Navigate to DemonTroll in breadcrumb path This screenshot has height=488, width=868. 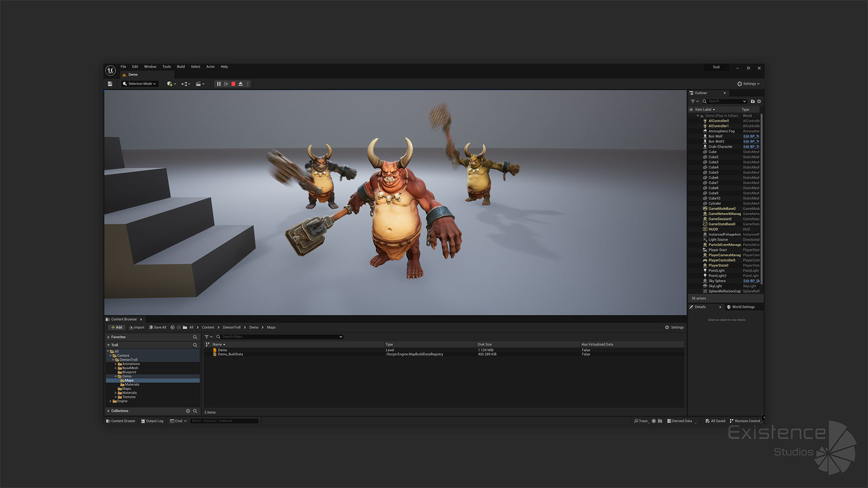pyautogui.click(x=231, y=328)
